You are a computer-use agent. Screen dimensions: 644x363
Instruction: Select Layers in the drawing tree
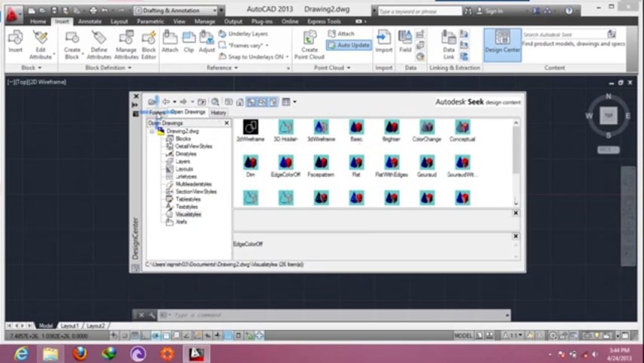click(183, 161)
